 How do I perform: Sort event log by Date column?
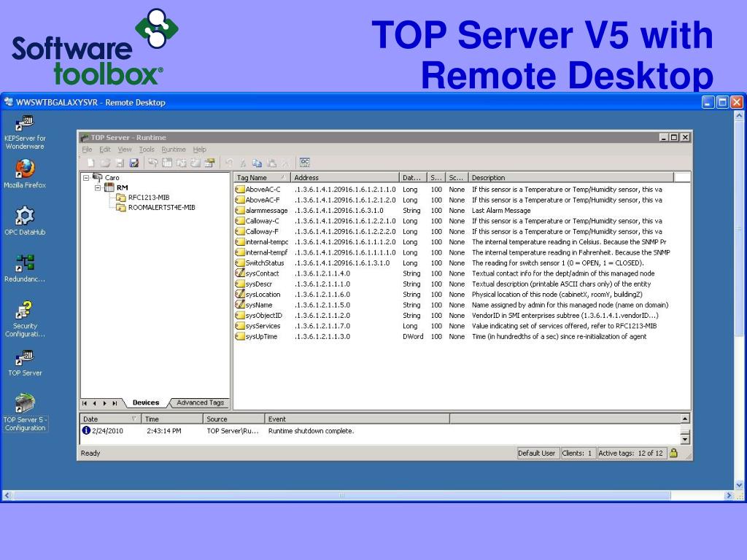pos(110,419)
